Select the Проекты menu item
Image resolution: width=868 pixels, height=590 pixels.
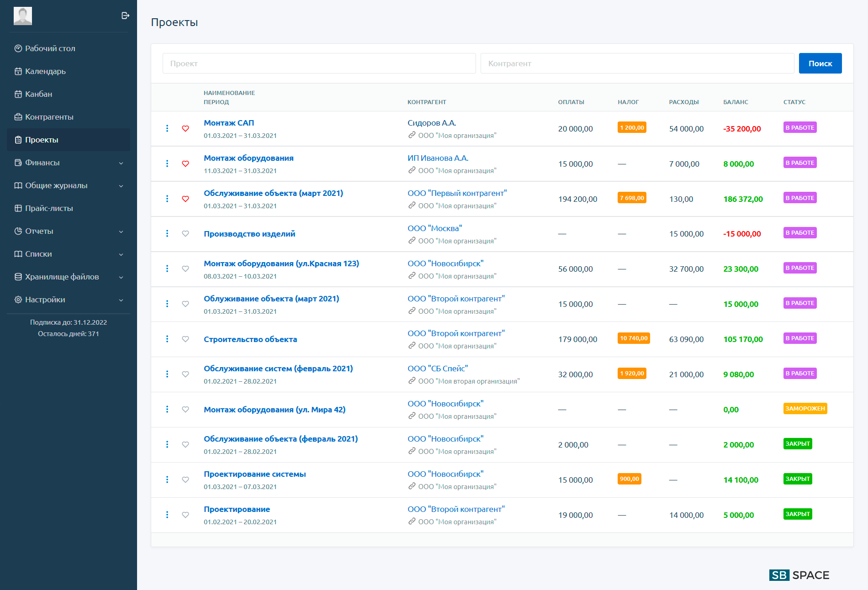click(42, 140)
